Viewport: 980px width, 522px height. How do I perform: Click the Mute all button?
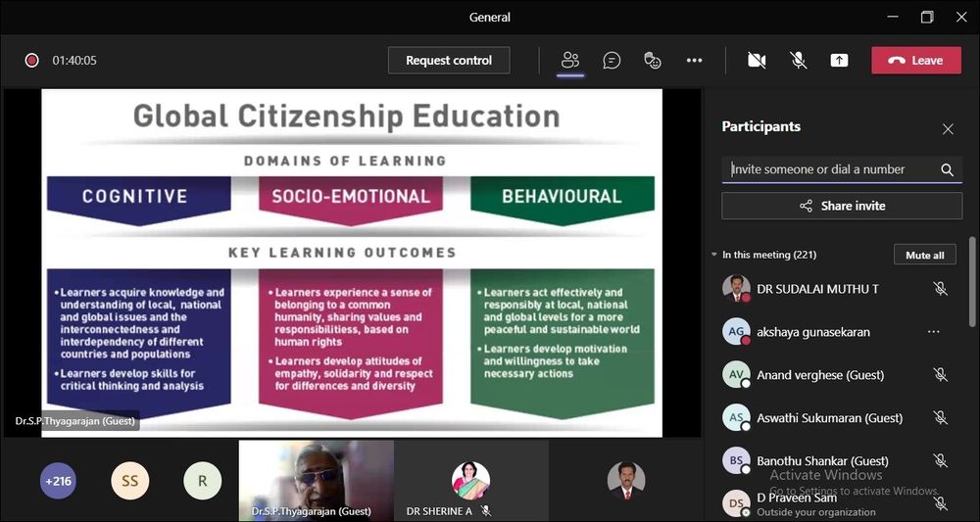[925, 256]
